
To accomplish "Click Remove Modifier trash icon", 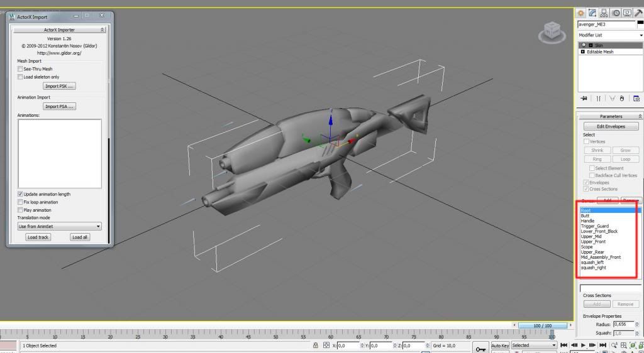I will point(622,99).
